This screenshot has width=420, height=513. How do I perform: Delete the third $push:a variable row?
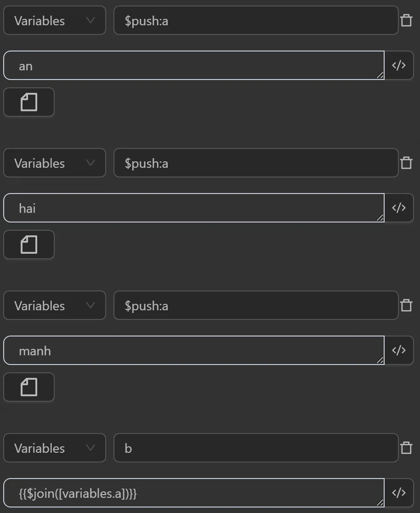click(x=406, y=306)
